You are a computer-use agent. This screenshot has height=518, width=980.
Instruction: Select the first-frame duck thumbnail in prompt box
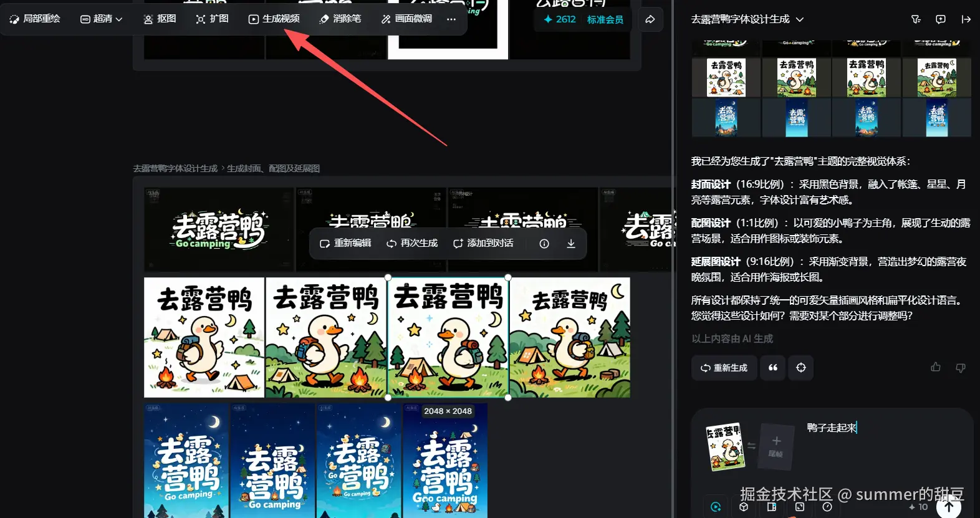(725, 447)
